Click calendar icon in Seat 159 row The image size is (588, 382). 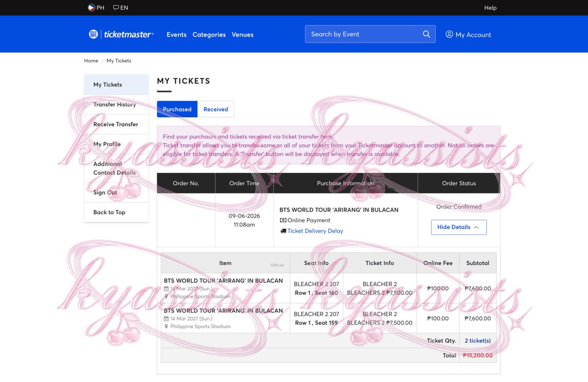coord(167,319)
